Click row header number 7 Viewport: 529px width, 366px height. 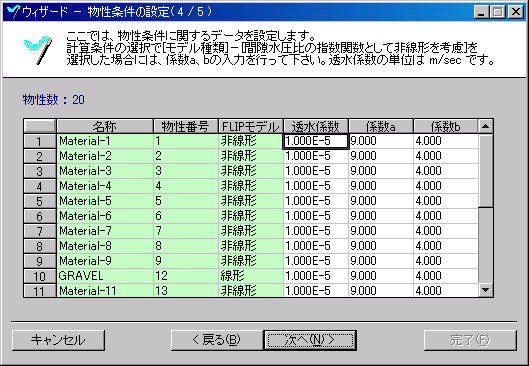[x=39, y=231]
